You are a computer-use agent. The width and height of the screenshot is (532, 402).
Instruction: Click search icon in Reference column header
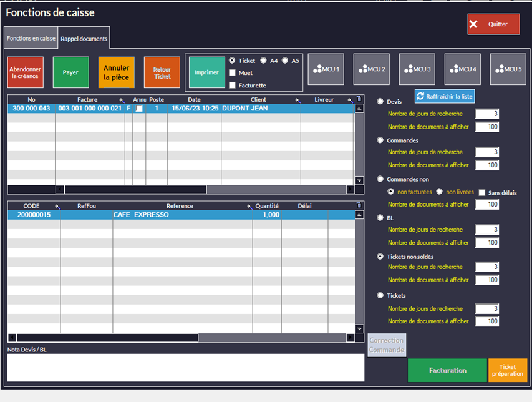(250, 207)
